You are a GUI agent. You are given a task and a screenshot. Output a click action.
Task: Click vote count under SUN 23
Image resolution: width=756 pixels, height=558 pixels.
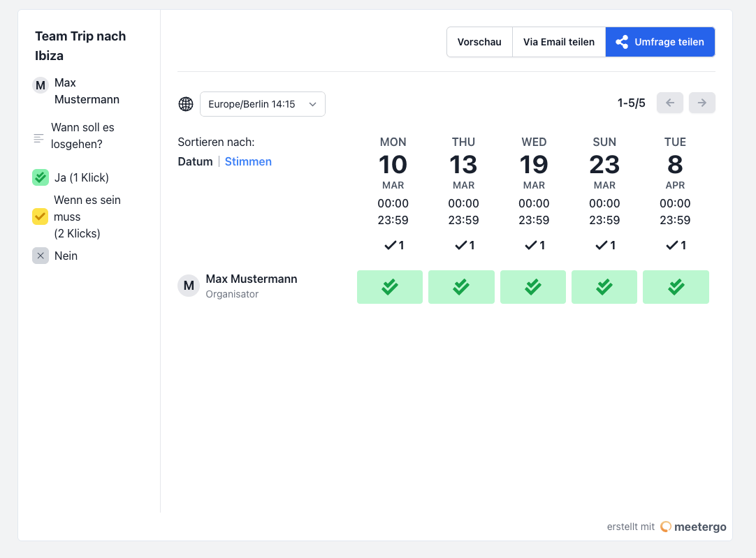tap(606, 245)
